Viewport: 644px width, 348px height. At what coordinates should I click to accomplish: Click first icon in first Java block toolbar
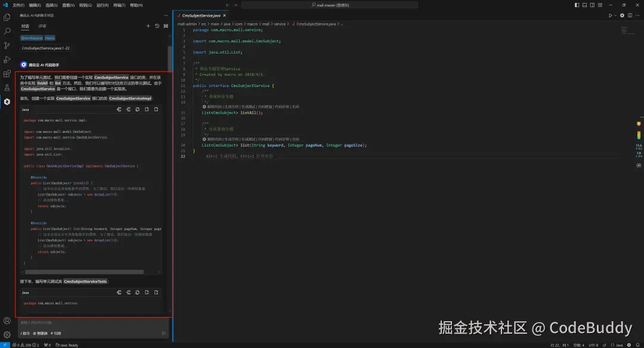[x=119, y=110]
